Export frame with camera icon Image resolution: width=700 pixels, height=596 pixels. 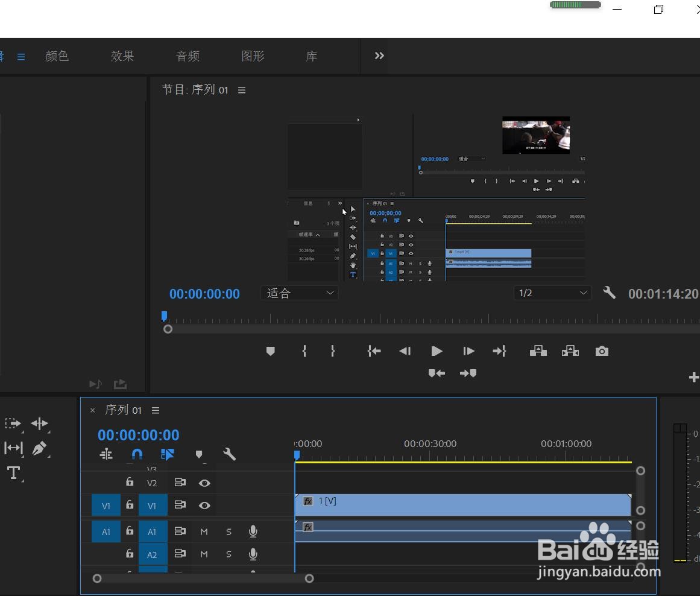602,351
